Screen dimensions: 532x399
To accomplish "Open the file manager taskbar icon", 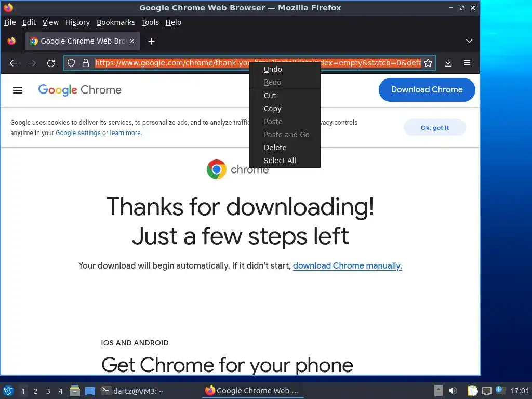I will click(75, 391).
